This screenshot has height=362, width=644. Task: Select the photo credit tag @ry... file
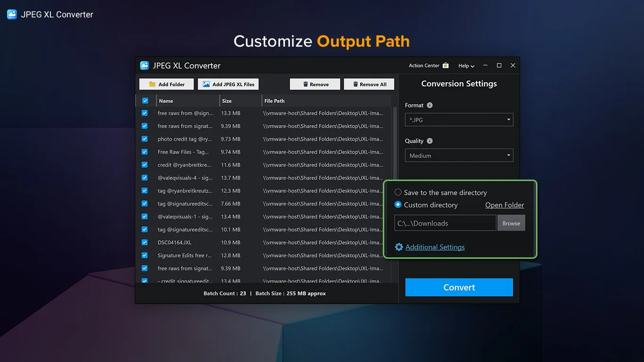(x=185, y=139)
